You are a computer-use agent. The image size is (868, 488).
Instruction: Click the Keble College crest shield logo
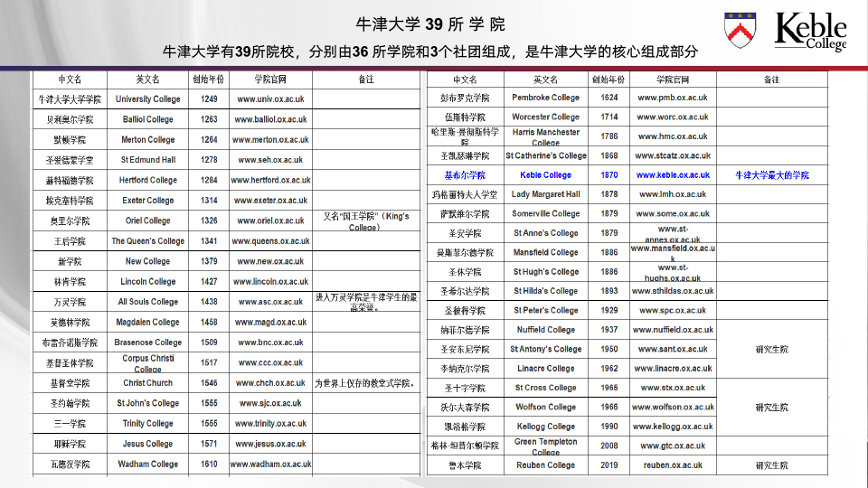tap(741, 30)
